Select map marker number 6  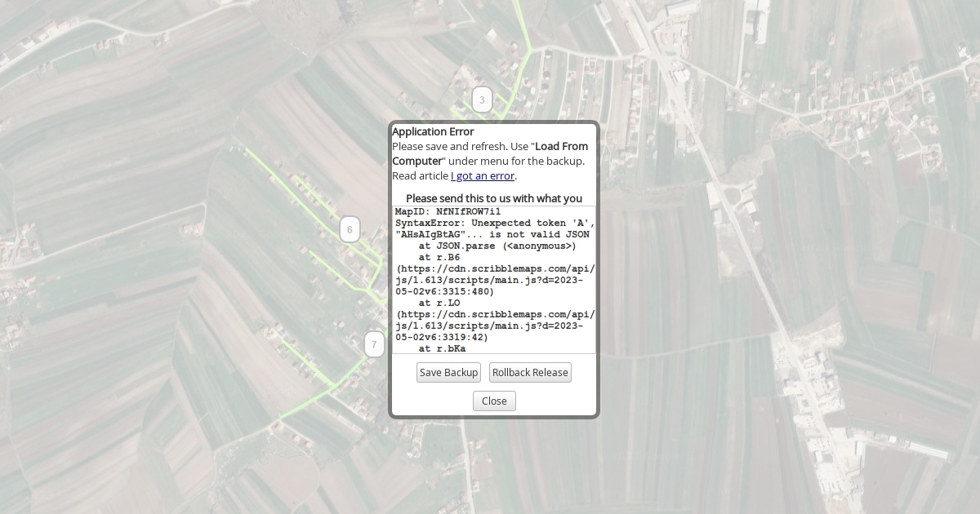350,229
